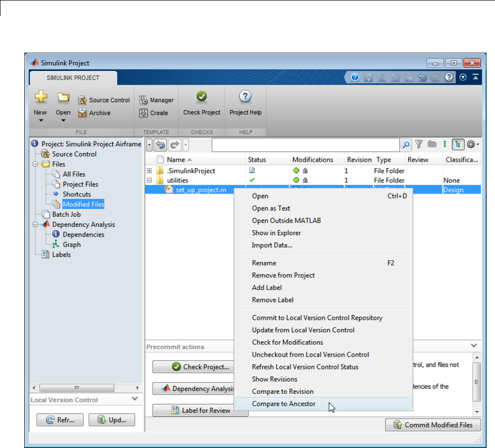Click the Dependency Analysis precommit button
495x448 pixels.
194,388
